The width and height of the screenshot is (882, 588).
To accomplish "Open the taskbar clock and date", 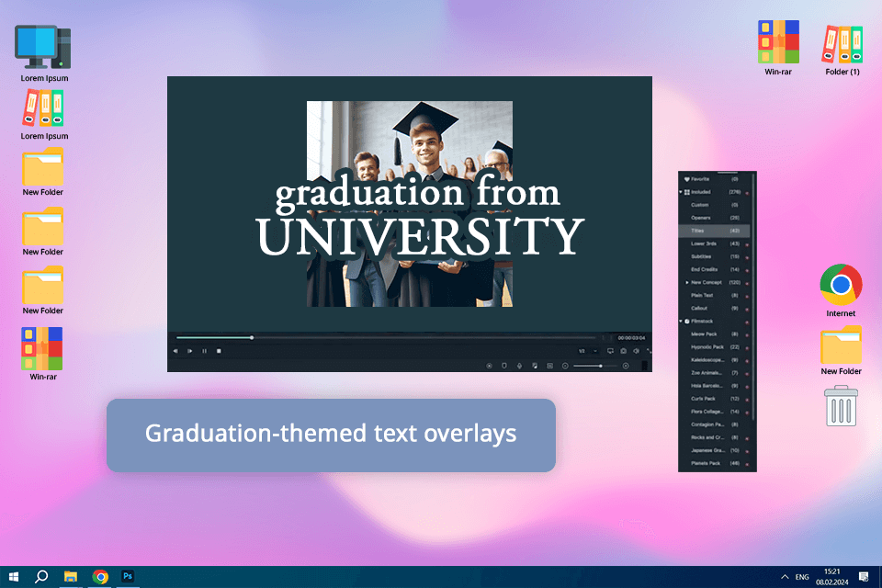I will (832, 577).
